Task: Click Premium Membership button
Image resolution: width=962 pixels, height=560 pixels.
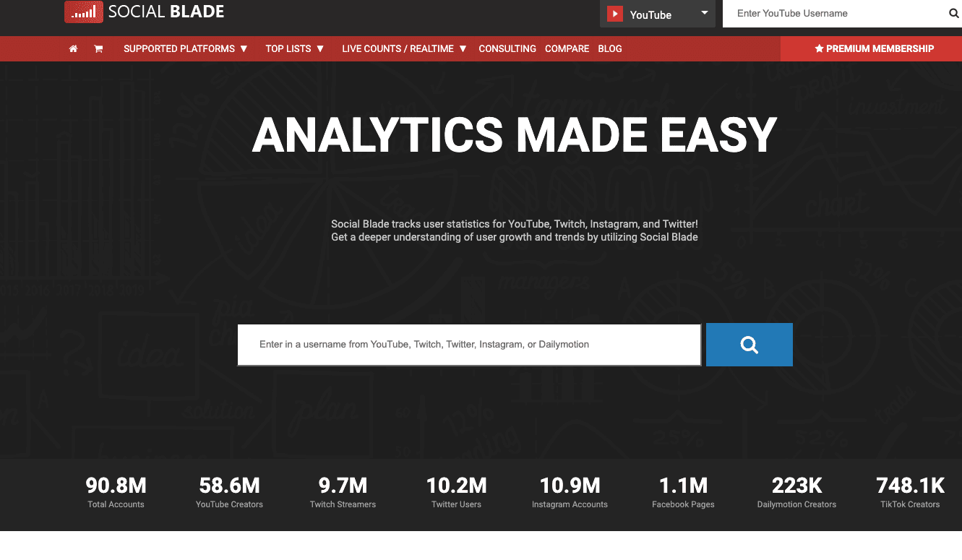Action: point(871,49)
